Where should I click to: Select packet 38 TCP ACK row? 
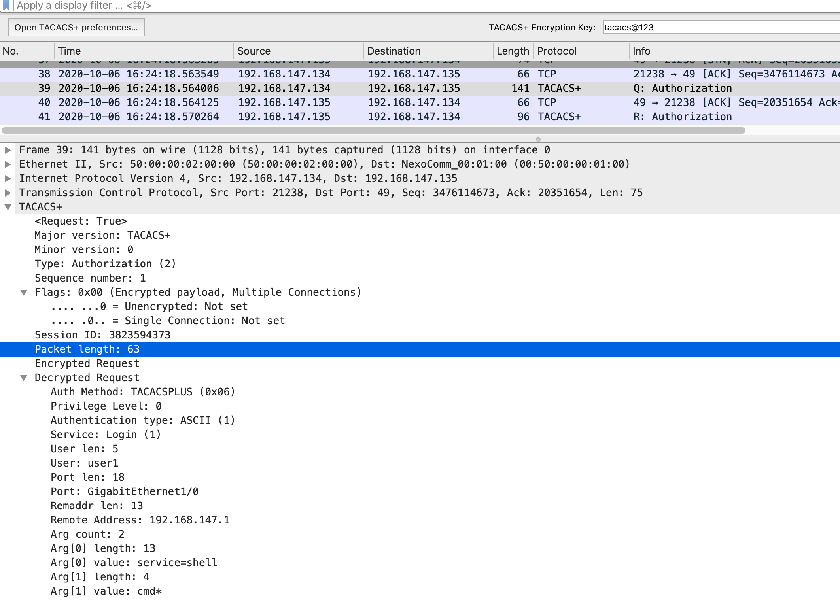pyautogui.click(x=395, y=74)
